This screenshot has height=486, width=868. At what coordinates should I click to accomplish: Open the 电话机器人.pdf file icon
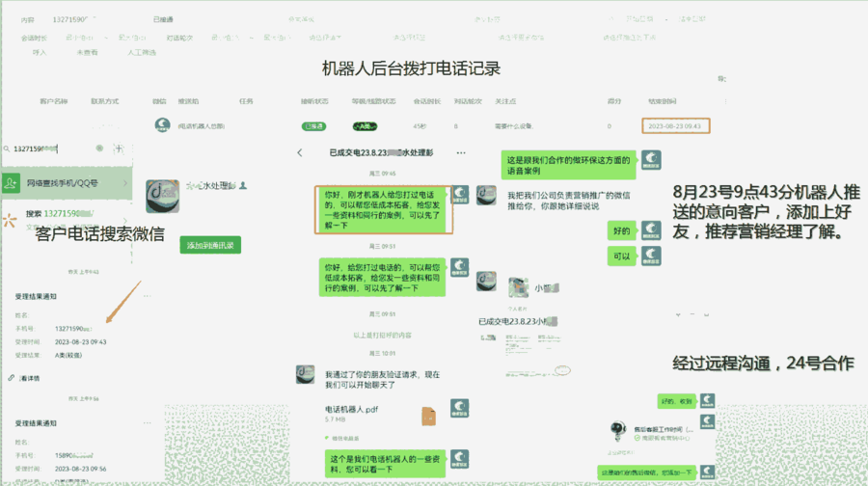click(x=428, y=416)
